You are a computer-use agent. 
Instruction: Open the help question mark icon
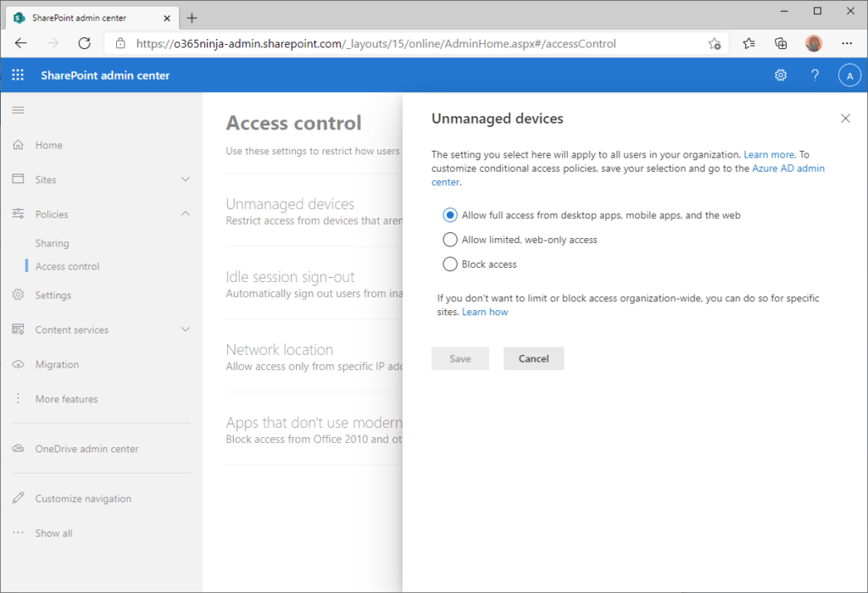coord(815,75)
